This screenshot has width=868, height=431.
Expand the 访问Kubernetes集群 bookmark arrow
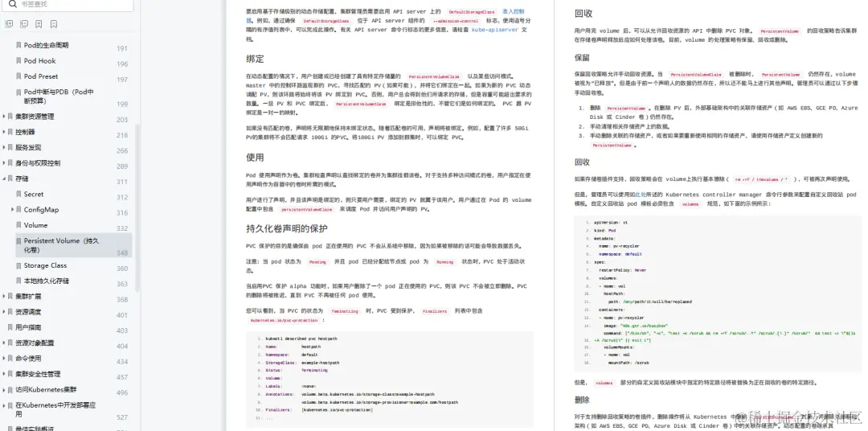4,389
